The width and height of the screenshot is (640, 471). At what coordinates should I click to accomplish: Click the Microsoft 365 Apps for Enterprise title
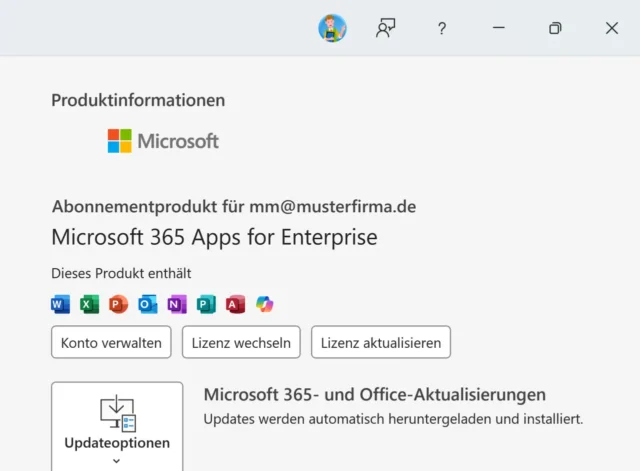[214, 238]
